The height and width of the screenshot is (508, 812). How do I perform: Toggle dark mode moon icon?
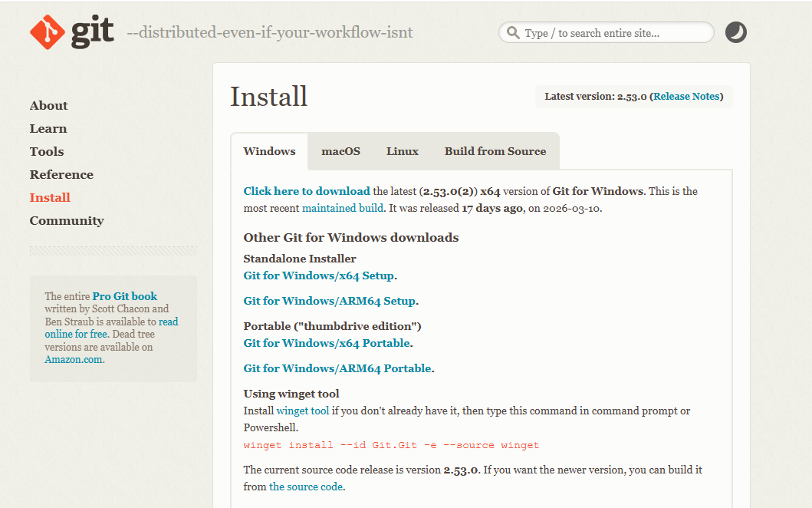click(x=735, y=33)
